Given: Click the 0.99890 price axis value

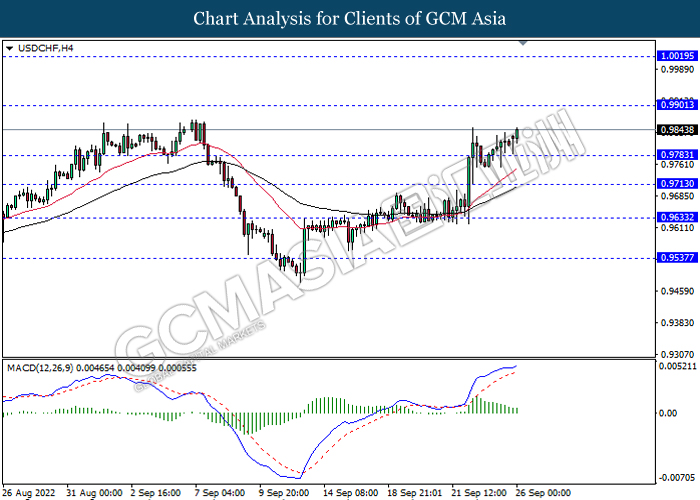Looking at the screenshot, I should 677,69.
